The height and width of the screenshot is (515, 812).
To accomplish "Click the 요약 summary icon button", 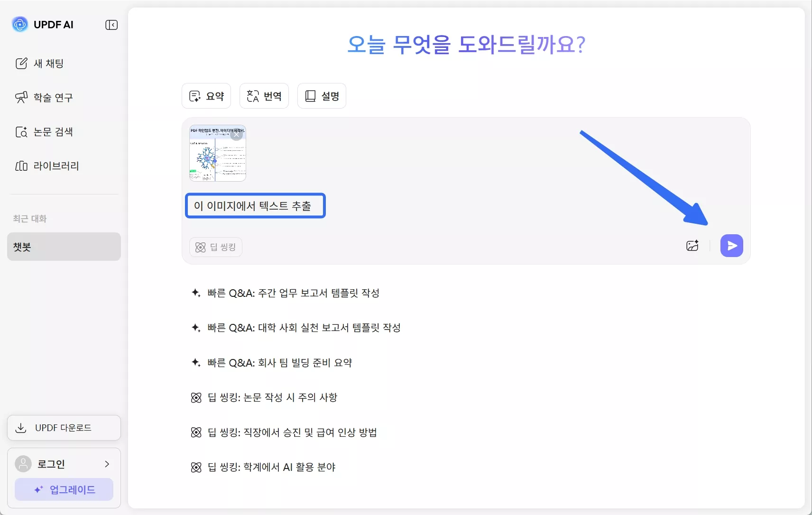I will 195,95.
